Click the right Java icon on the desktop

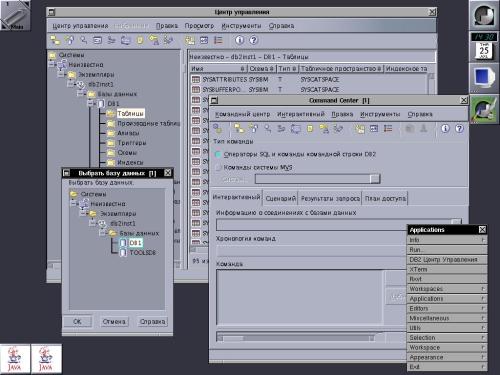[46, 359]
